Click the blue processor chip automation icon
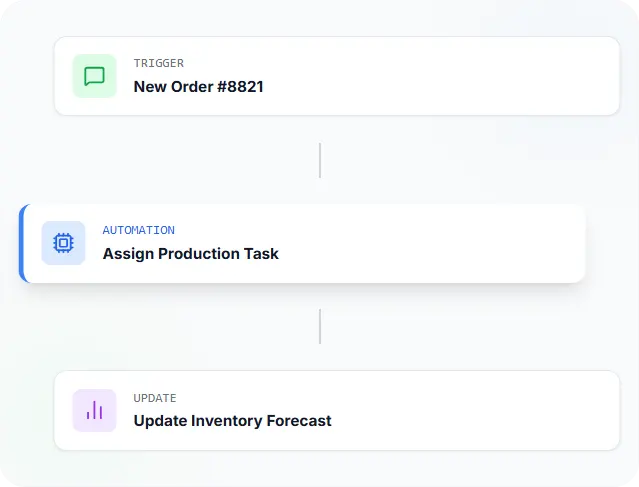 pyautogui.click(x=63, y=243)
